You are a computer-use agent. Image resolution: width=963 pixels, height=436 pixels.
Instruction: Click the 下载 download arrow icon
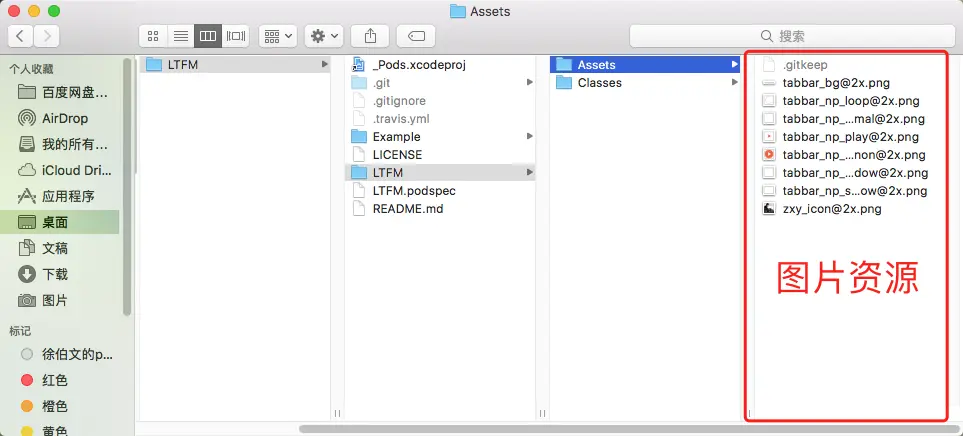[x=26, y=274]
